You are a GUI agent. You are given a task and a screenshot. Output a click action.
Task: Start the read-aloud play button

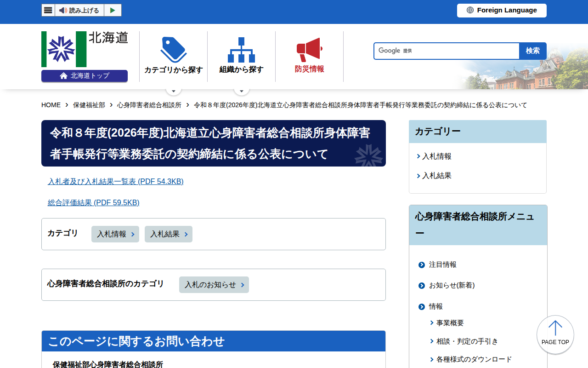(113, 10)
